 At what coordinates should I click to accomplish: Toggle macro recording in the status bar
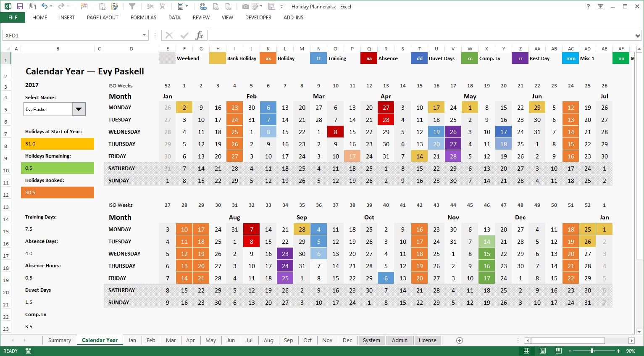pyautogui.click(x=28, y=351)
